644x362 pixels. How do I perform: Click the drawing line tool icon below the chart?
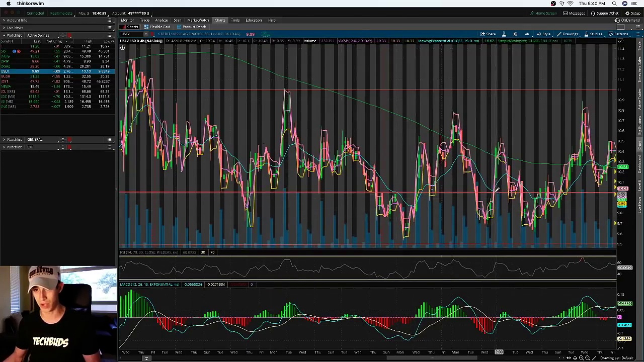(x=595, y=358)
